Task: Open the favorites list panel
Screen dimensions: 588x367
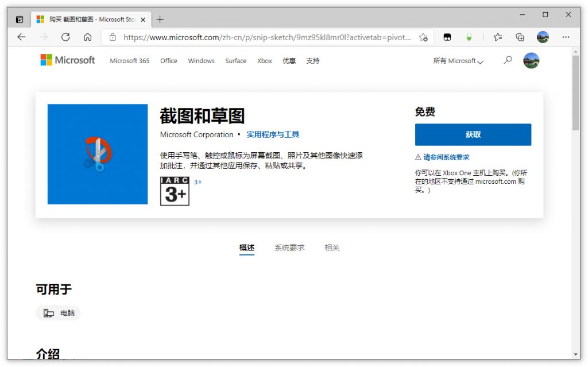Action: click(498, 37)
